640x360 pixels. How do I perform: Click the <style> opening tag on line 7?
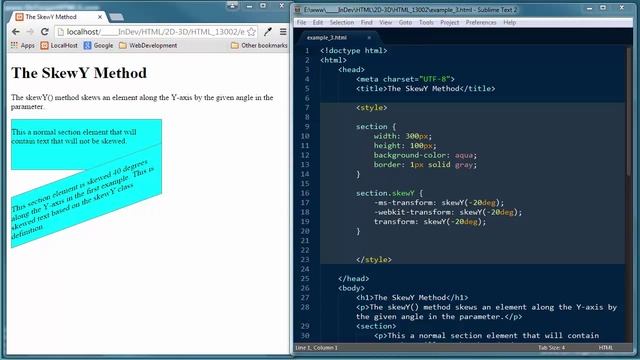tap(371, 108)
